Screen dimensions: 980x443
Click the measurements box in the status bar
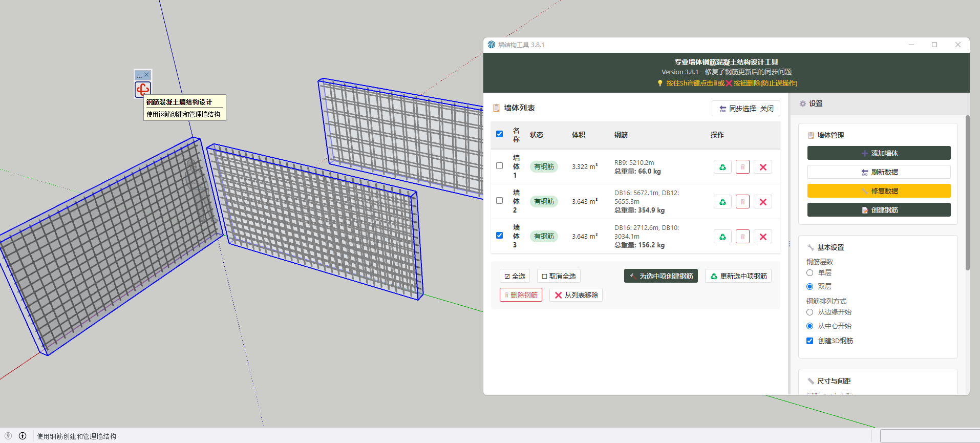[x=929, y=436]
